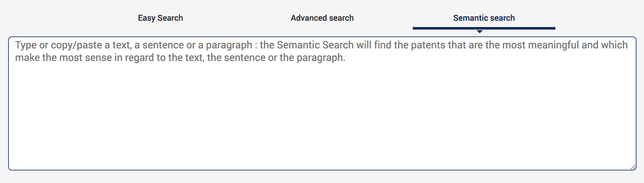Screen dimensions: 644x183
Task: Click the text area resize handle
Action: click(x=633, y=167)
